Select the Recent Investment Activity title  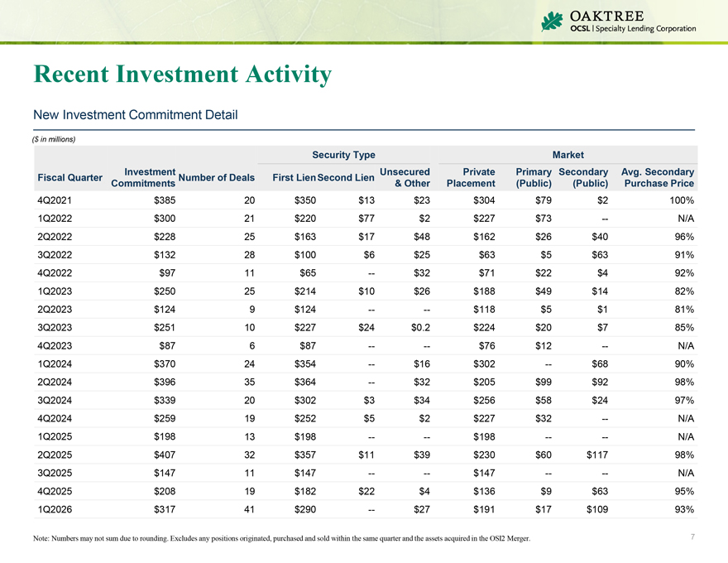pyautogui.click(x=182, y=75)
